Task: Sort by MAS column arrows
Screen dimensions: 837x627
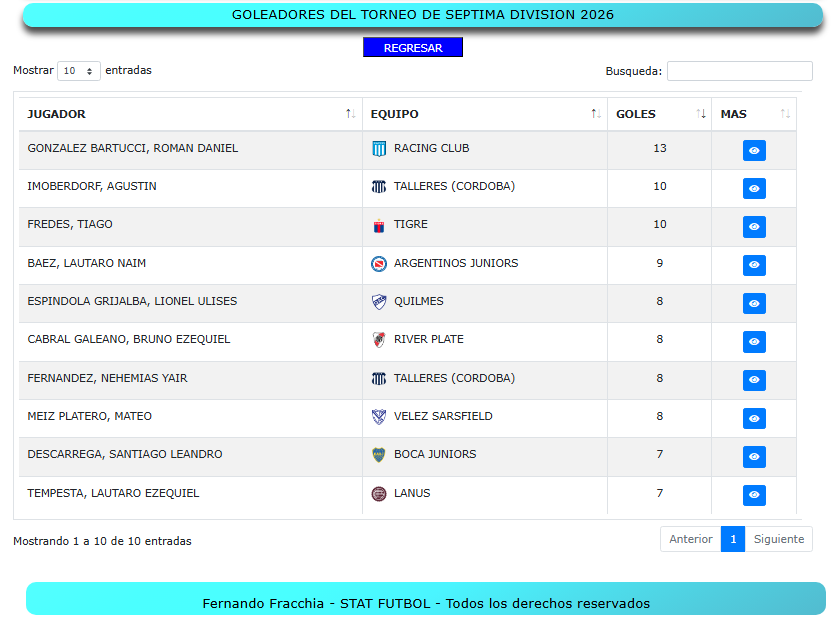Action: pos(785,114)
